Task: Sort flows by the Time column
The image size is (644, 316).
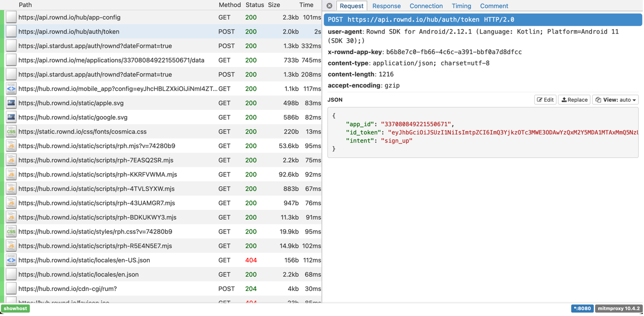Action: click(x=306, y=5)
